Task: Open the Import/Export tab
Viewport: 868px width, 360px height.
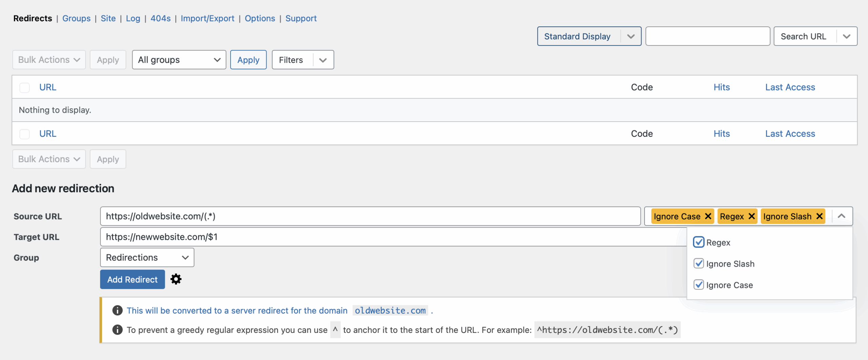Action: (x=207, y=18)
